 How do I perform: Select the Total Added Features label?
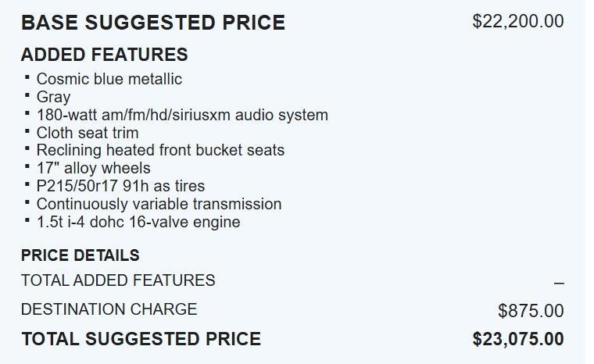pyautogui.click(x=118, y=280)
